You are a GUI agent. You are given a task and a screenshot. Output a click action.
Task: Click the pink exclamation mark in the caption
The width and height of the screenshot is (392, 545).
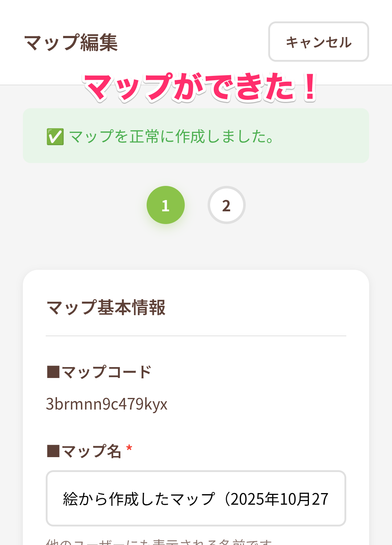tap(310, 86)
